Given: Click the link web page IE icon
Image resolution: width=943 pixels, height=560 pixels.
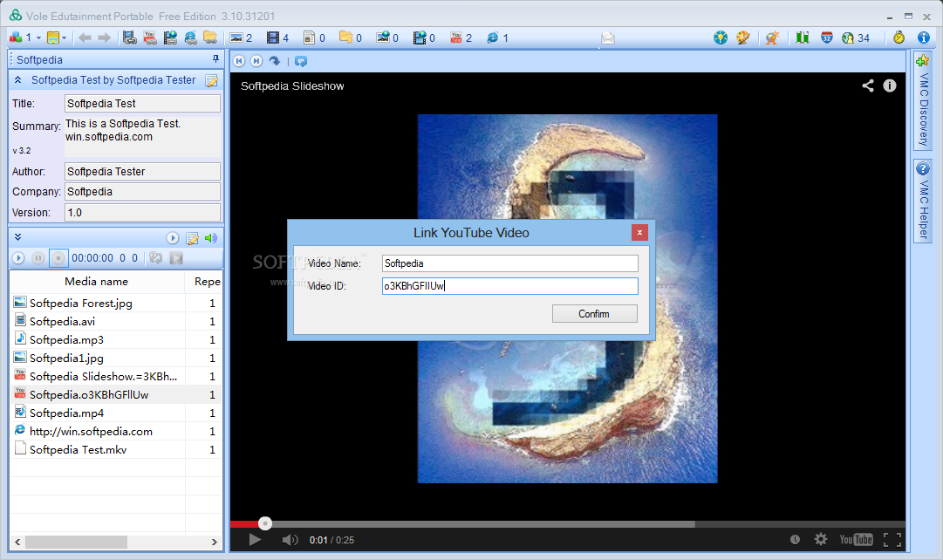Looking at the screenshot, I should pos(190,38).
